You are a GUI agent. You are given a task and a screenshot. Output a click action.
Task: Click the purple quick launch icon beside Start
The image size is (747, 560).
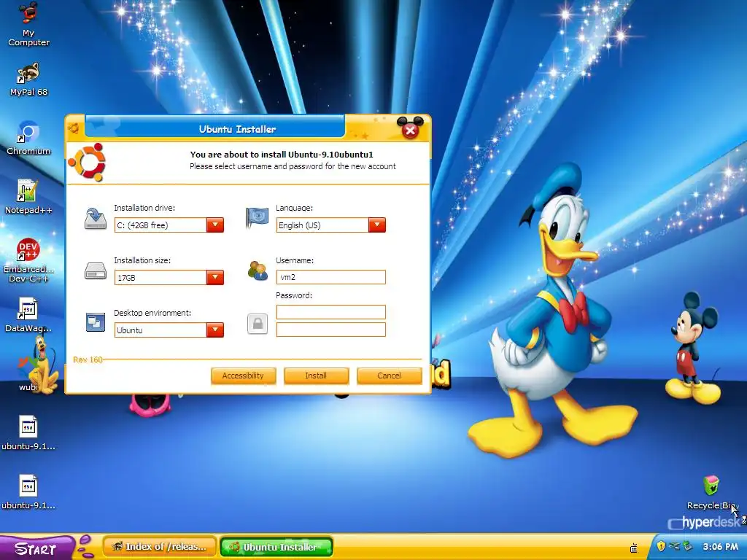[86, 546]
